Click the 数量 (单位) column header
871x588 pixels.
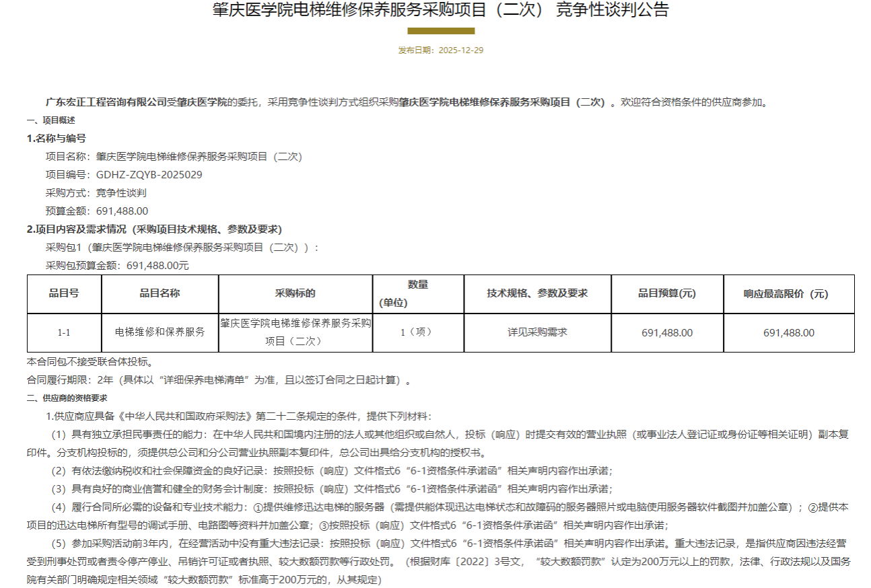click(x=417, y=294)
